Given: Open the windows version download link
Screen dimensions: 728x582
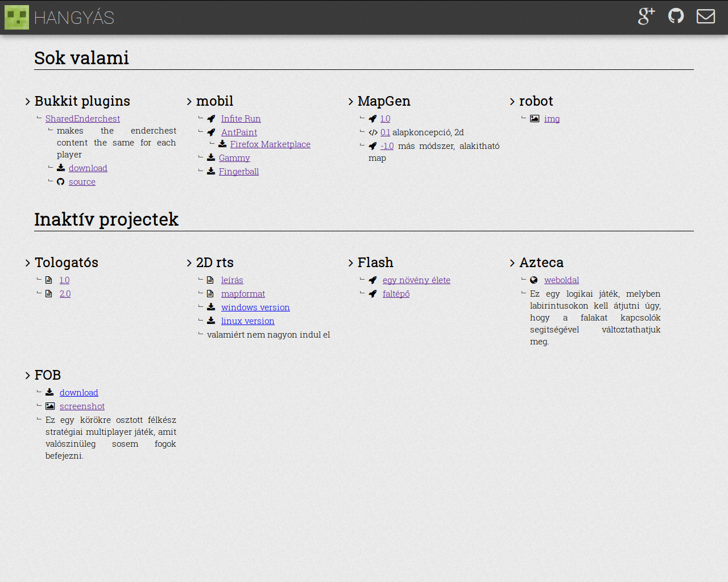Looking at the screenshot, I should [x=255, y=307].
